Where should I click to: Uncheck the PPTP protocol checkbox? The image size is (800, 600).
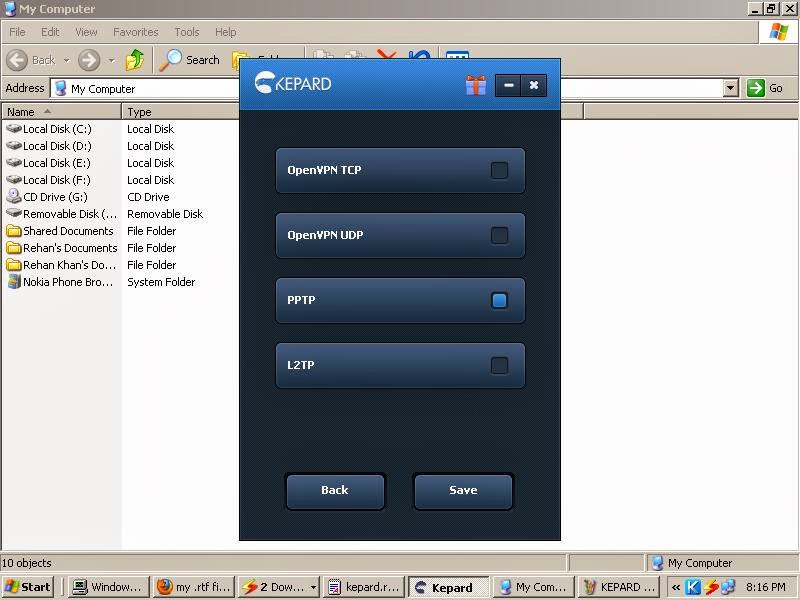pyautogui.click(x=499, y=301)
